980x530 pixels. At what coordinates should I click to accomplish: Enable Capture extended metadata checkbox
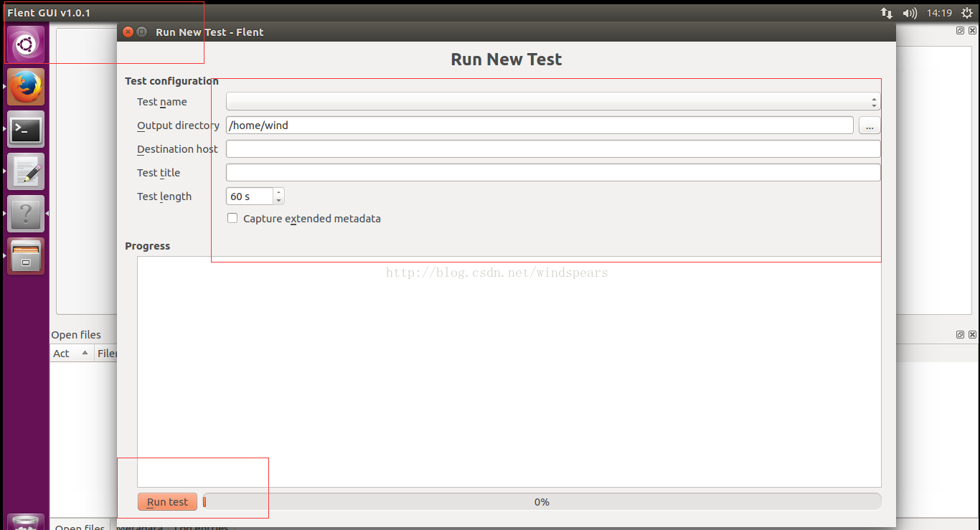tap(232, 218)
